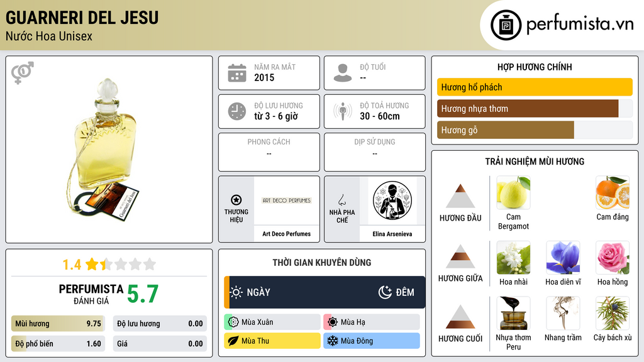Click the longevity value từ 3 - 6 giờ
Screen dimensions: 644x362
pyautogui.click(x=275, y=116)
